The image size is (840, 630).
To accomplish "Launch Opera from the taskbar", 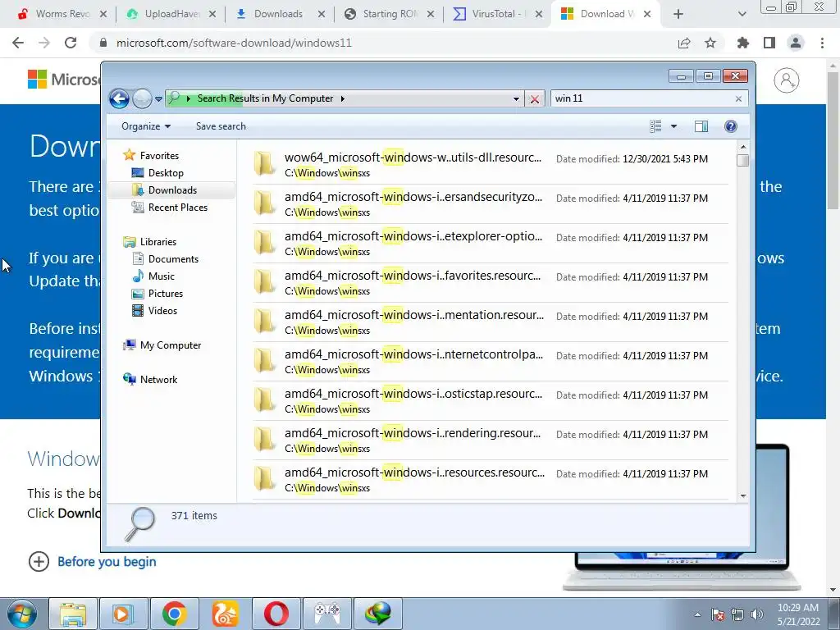I will tap(277, 614).
